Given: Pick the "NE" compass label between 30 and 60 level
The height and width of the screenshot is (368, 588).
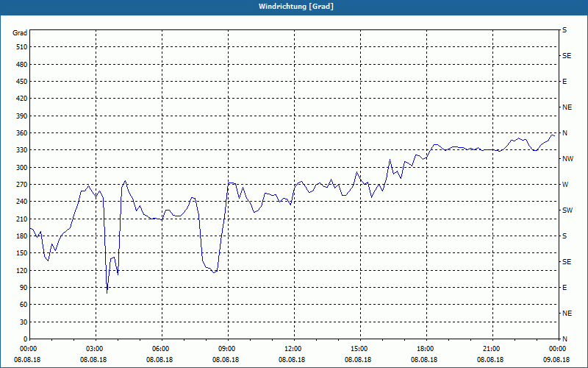Looking at the screenshot, I should click(x=567, y=314).
